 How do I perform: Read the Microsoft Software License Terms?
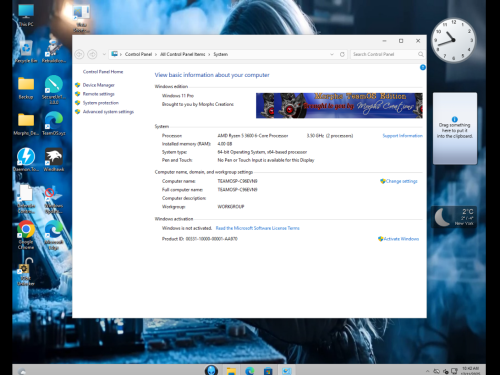pos(258,228)
